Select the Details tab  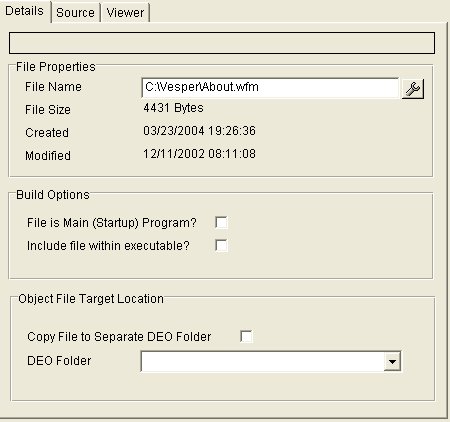(x=25, y=11)
